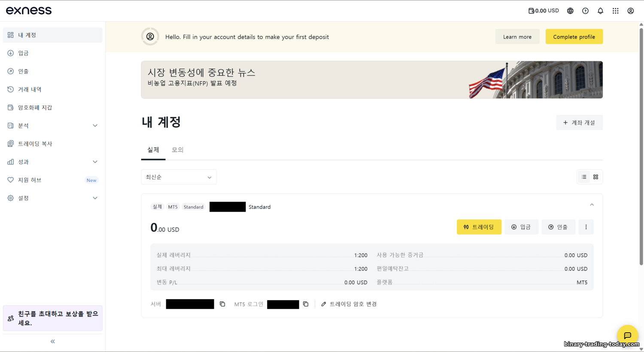Open the 최신순 sort dropdown
The height and width of the screenshot is (352, 644).
point(179,177)
